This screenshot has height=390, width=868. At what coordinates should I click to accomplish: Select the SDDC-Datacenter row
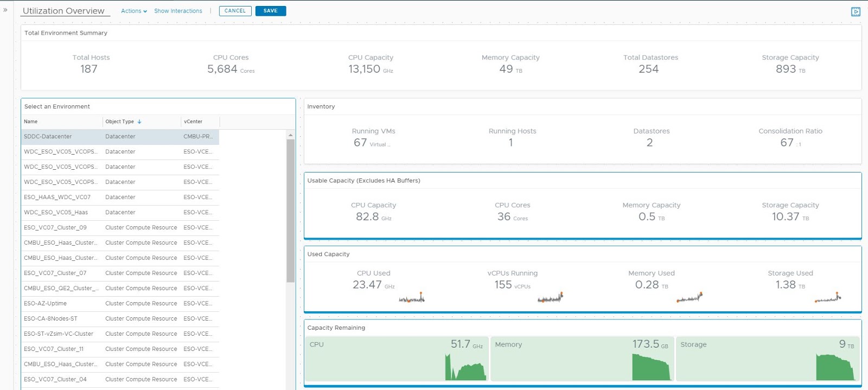point(48,137)
